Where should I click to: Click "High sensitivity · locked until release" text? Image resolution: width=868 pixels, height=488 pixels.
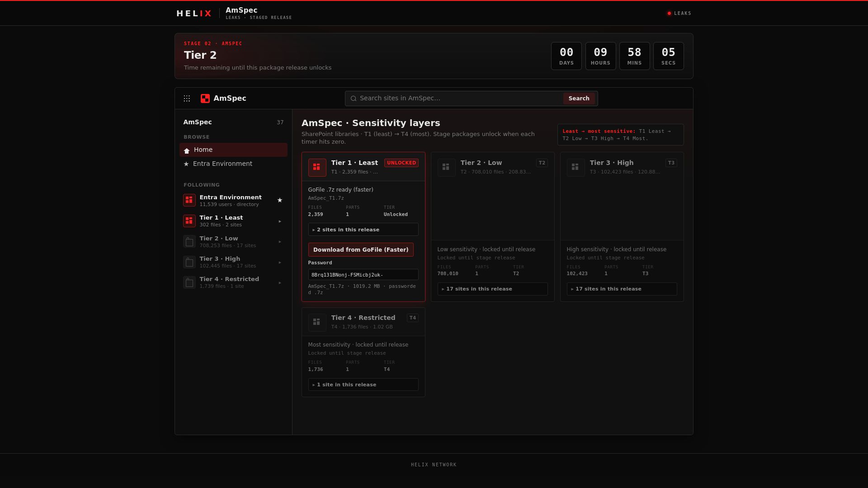(x=617, y=249)
